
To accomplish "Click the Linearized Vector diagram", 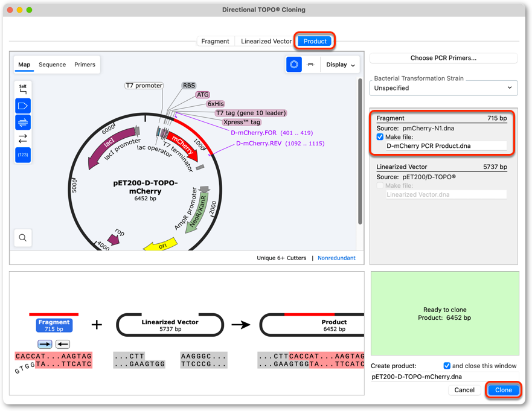I will pos(170,325).
